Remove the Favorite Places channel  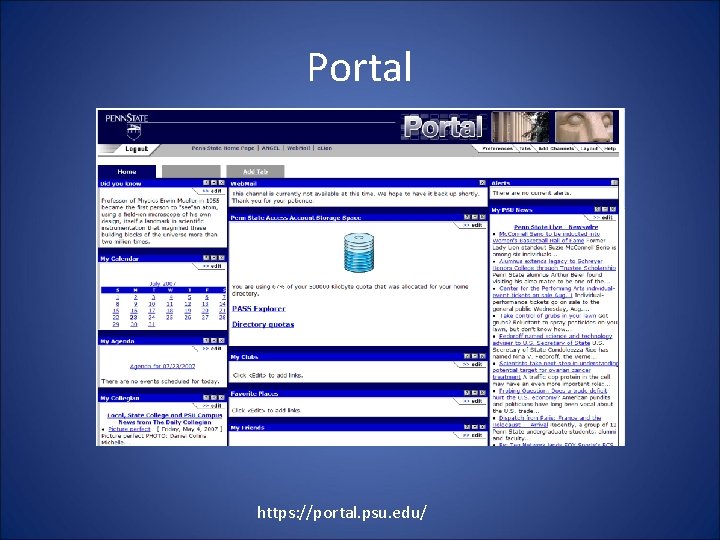point(483,393)
